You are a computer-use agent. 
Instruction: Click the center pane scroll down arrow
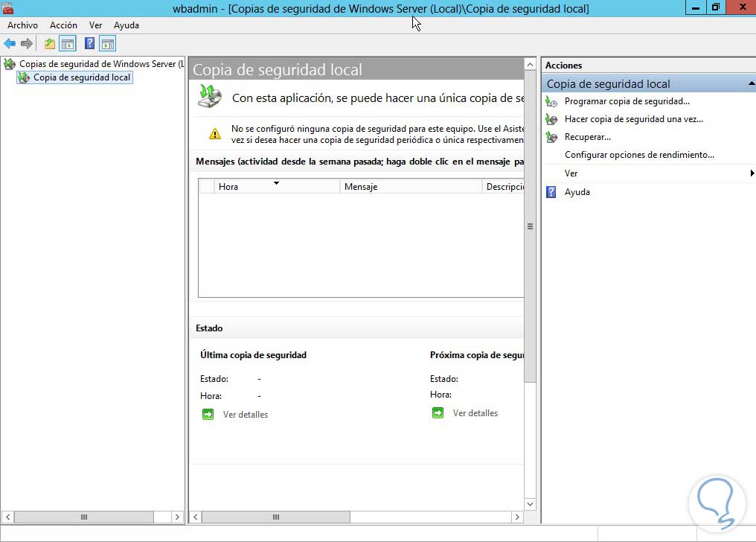click(x=530, y=504)
